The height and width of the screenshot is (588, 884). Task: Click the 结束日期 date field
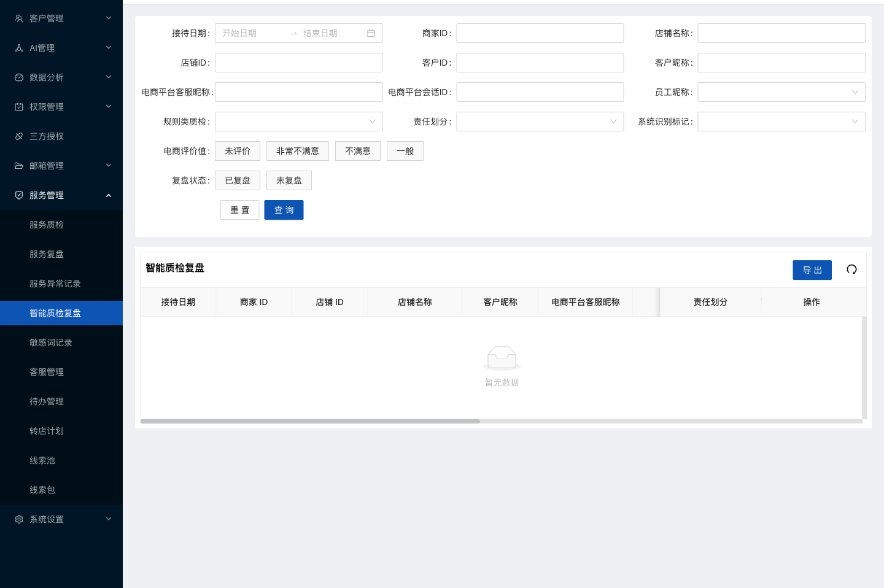331,33
